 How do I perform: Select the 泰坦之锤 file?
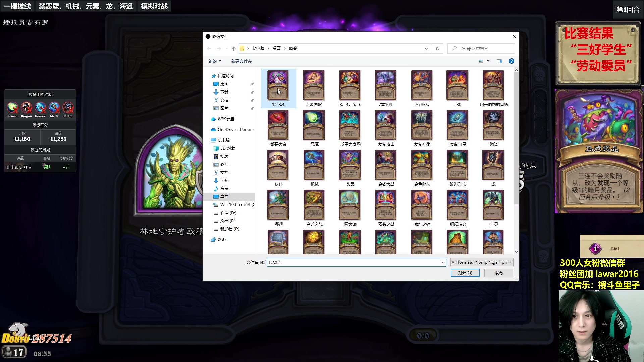pyautogui.click(x=422, y=208)
